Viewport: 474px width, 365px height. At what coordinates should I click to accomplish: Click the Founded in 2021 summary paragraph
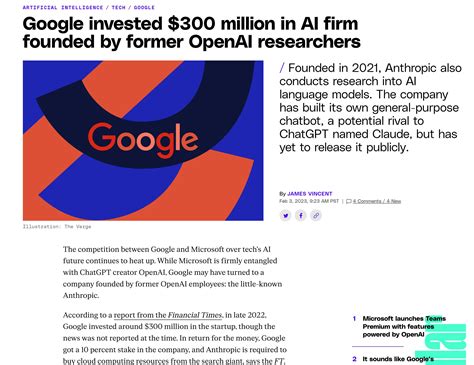(370, 107)
